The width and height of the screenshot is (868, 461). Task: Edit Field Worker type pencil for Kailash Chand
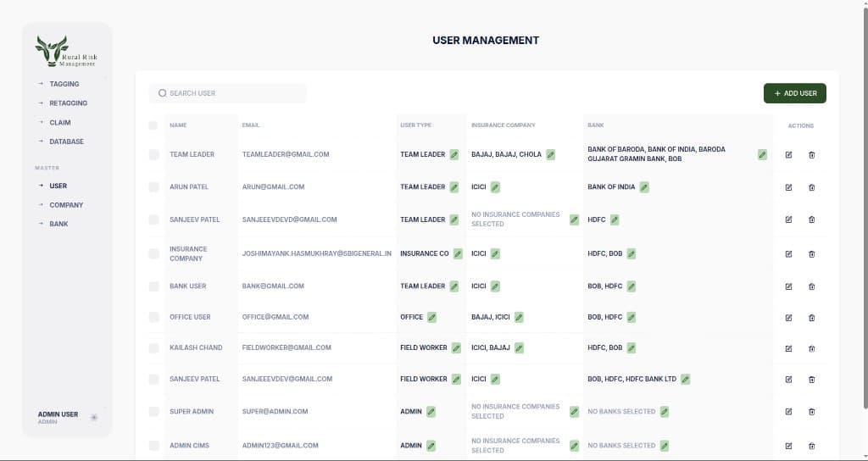tap(456, 347)
